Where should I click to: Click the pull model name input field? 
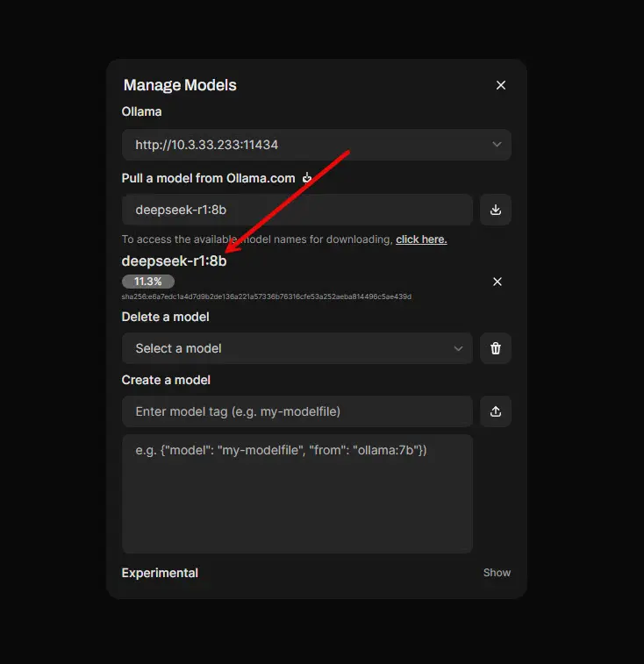click(297, 210)
